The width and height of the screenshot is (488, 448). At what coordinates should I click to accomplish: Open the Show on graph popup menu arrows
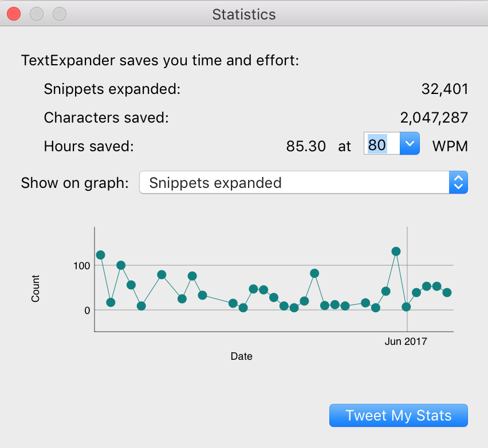(458, 182)
